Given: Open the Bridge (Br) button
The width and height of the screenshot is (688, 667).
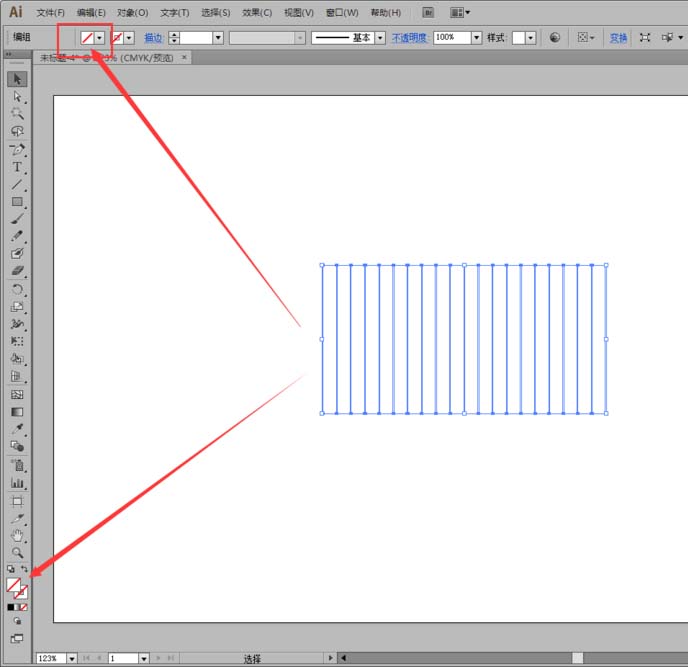Looking at the screenshot, I should pos(428,12).
